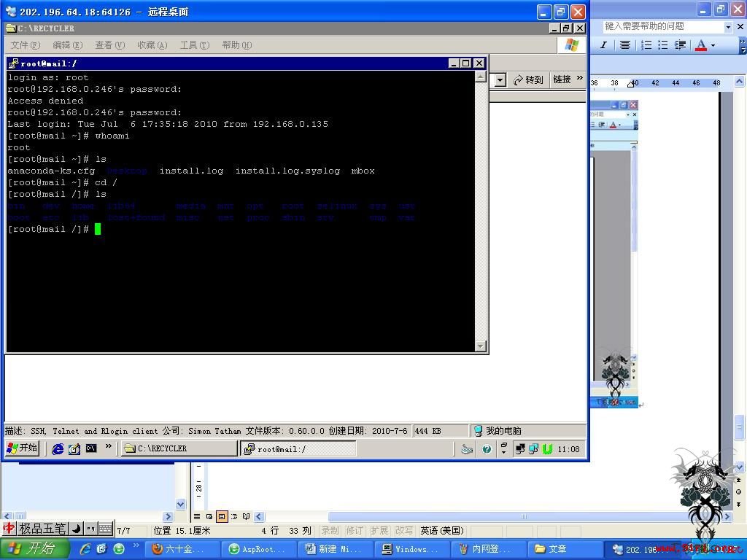Click the italic formatting icon in Word
The image size is (747, 560).
point(603,44)
